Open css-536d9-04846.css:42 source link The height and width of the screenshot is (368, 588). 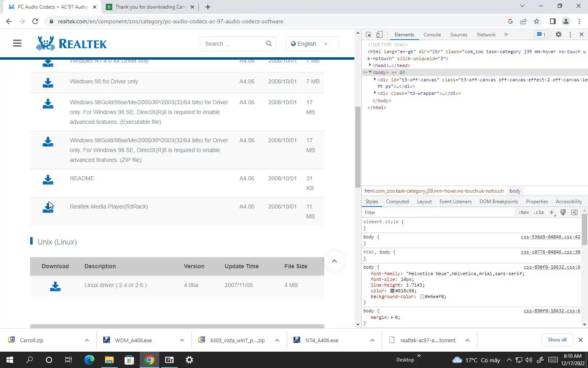[x=550, y=237]
